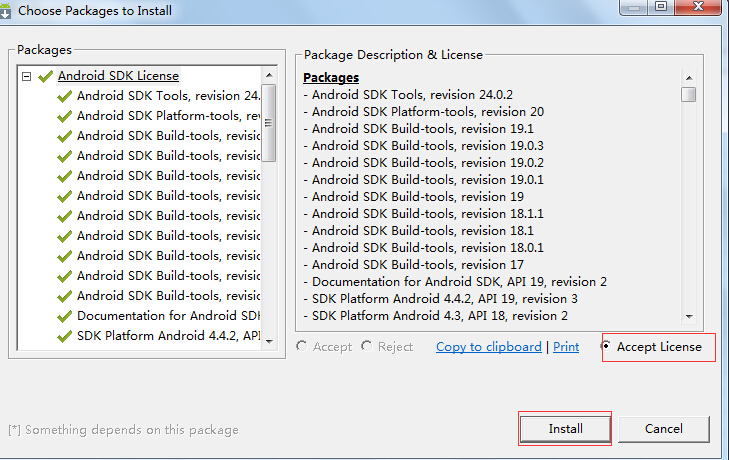Click checkmark icon of Android SDK Platform-tools row
729x460 pixels.
[x=64, y=116]
